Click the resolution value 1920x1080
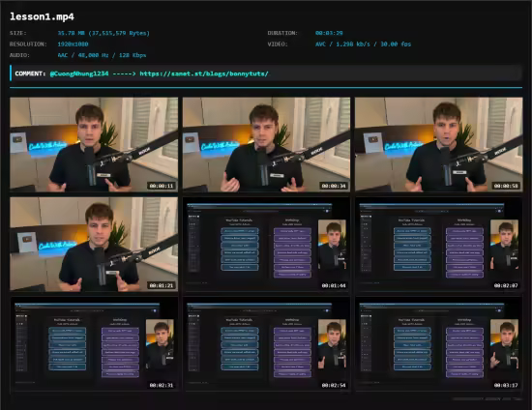Viewport: 532px width, 410px height. click(x=73, y=44)
